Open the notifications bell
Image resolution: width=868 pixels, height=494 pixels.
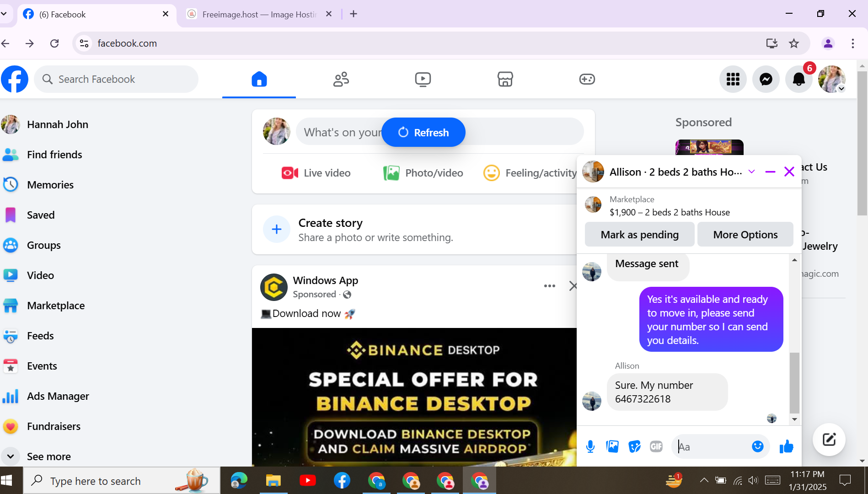coord(799,79)
